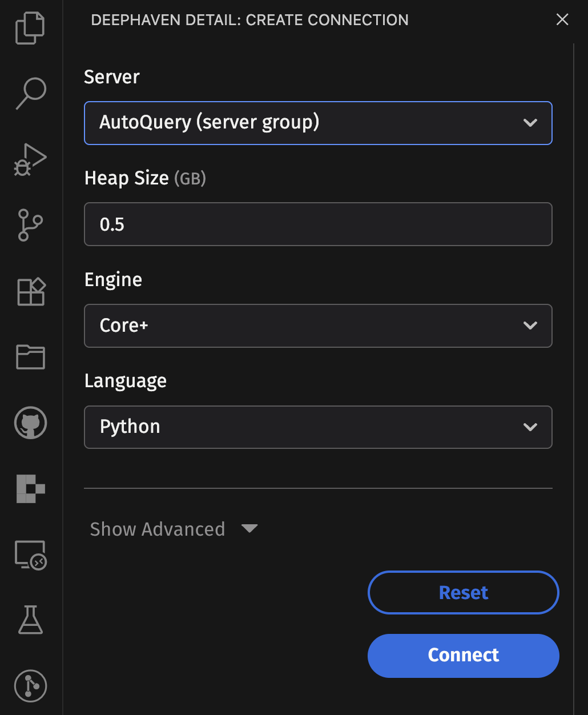Expand the Show Advanced section
Viewport: 588px width, 715px height.
(174, 529)
